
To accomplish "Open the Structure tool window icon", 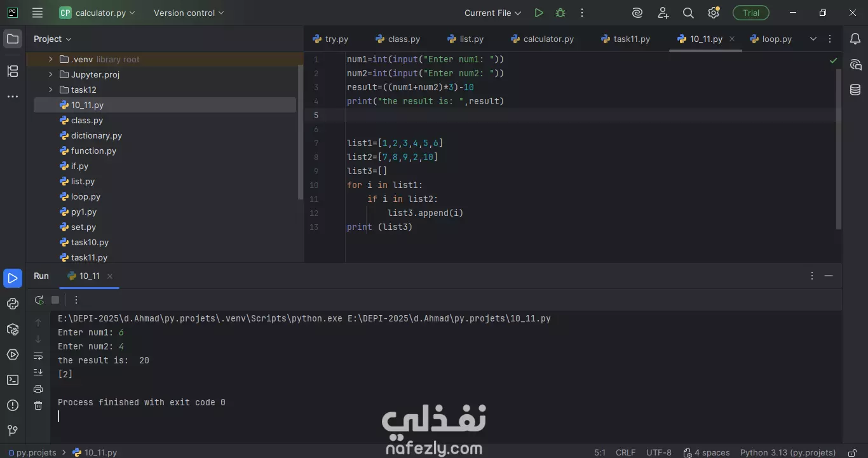I will [x=13, y=71].
